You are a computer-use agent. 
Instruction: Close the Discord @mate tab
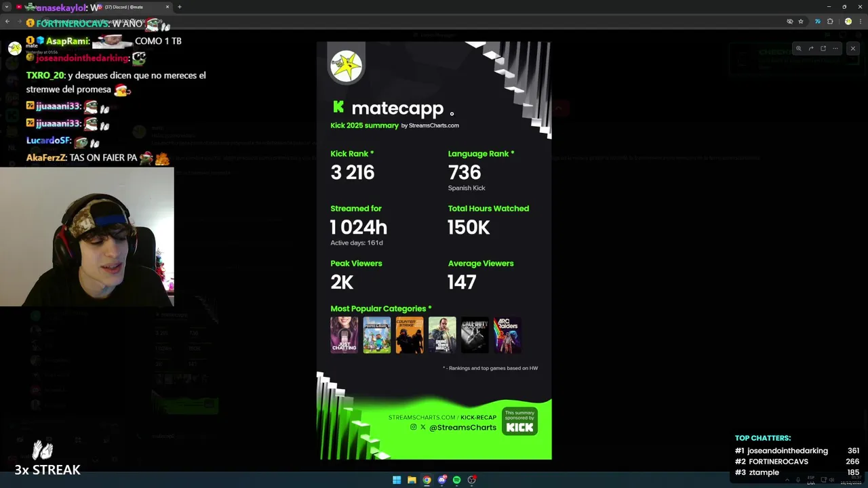pos(167,7)
